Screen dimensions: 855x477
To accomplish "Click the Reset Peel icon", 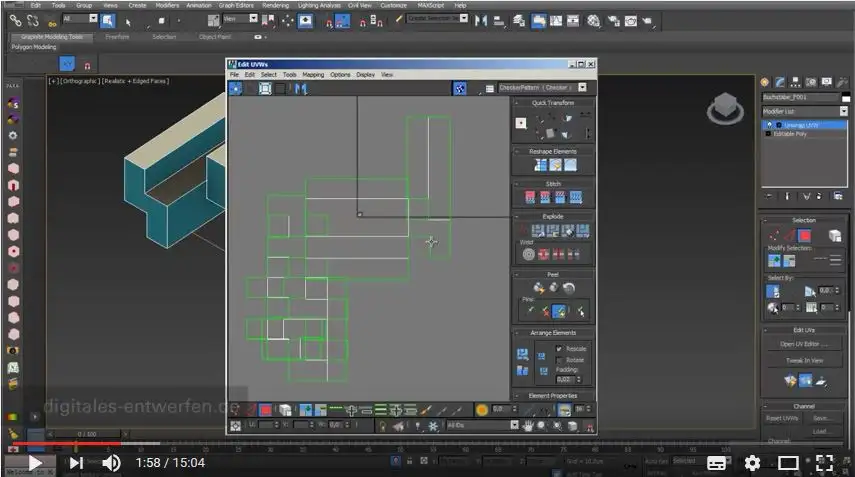I will coord(569,288).
